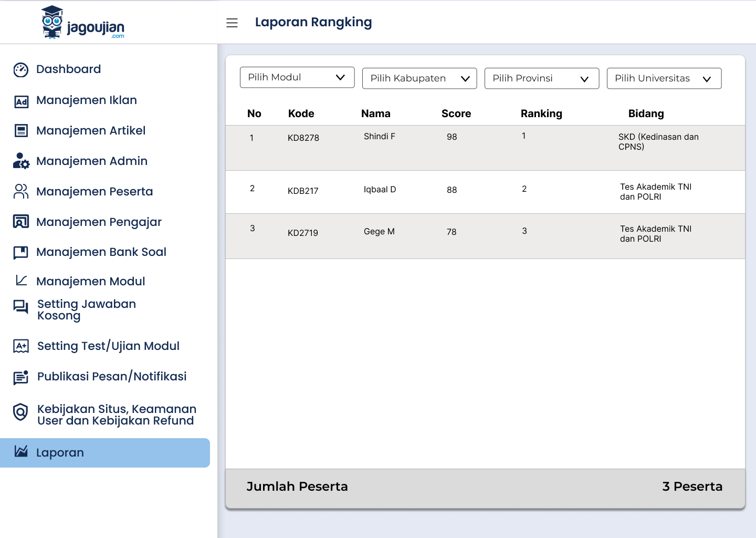This screenshot has height=538, width=756.
Task: Click the Setting Test/Ujian Modul grade icon
Action: click(x=21, y=346)
